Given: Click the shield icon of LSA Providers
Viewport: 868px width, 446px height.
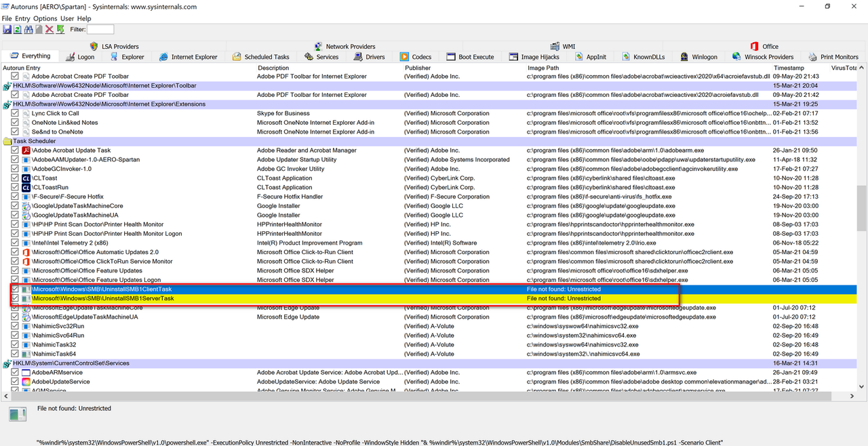Looking at the screenshot, I should [94, 46].
